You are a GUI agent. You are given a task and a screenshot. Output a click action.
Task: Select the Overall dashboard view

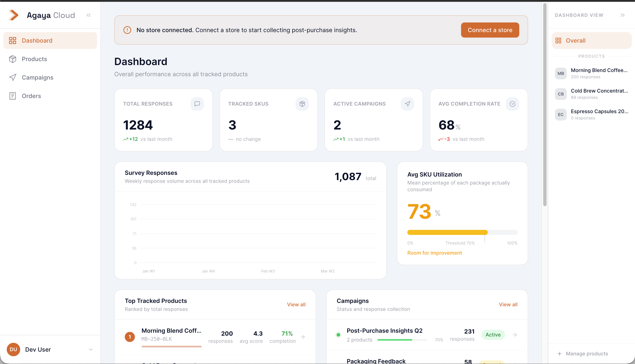tap(592, 41)
